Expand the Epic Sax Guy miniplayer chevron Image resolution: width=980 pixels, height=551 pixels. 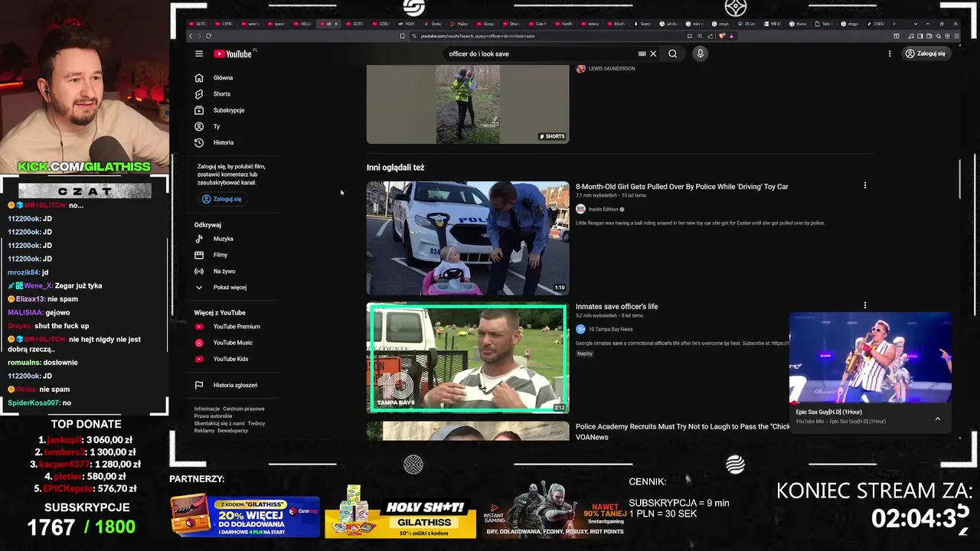point(937,419)
